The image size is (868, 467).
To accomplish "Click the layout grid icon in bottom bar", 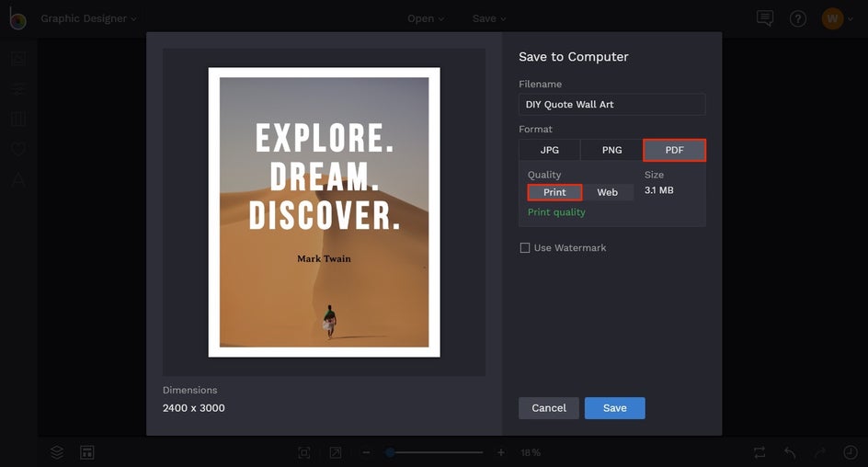I will (x=87, y=452).
